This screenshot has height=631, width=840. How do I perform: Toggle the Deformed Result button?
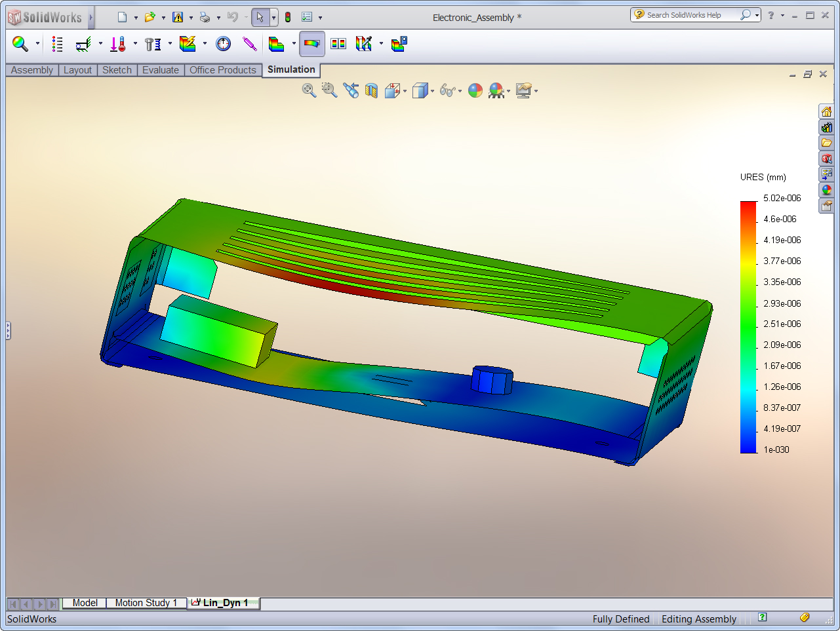pyautogui.click(x=312, y=44)
